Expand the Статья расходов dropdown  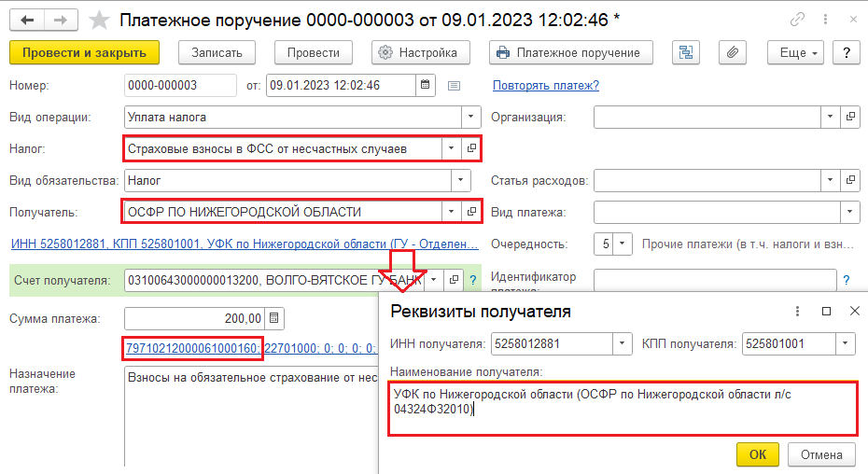coord(830,180)
